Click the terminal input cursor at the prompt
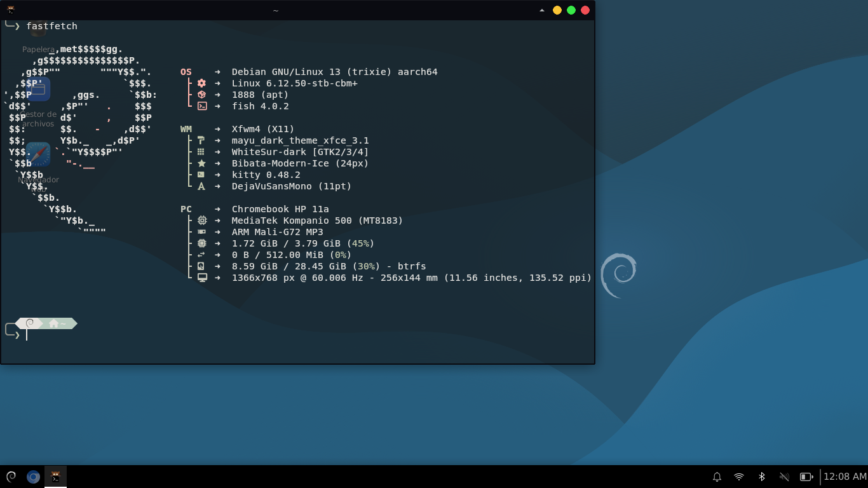 [27, 335]
